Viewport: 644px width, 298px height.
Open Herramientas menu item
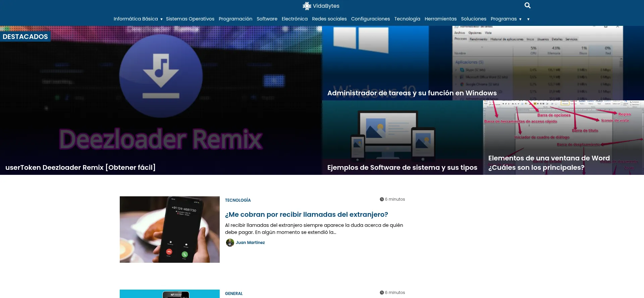click(441, 19)
